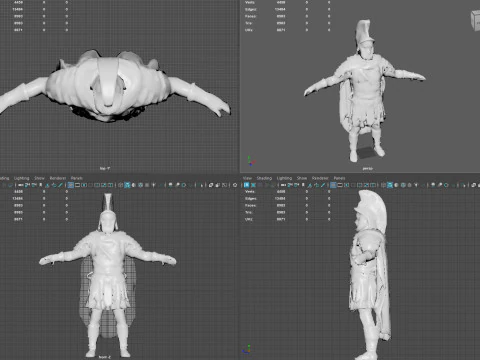Viewport: 480px width, 360px height.
Task: Open Bookmarks icon in side view panel toolbar
Action: pyautogui.click(x=303, y=185)
